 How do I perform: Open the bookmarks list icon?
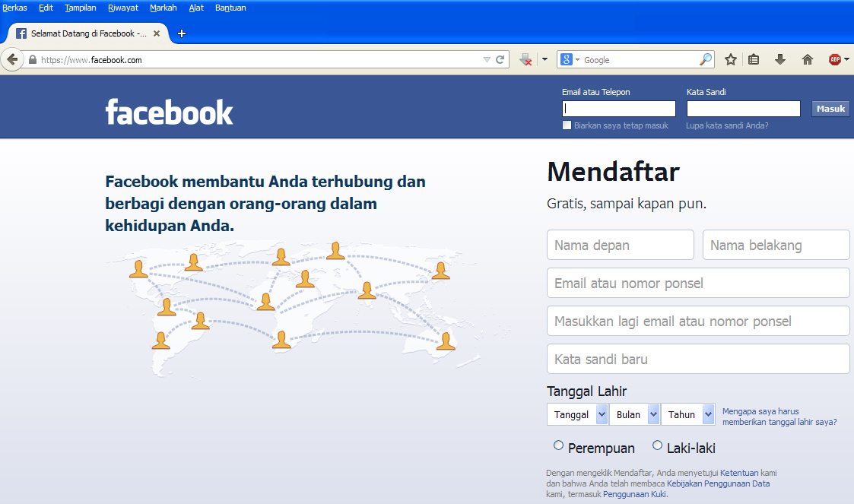point(754,59)
